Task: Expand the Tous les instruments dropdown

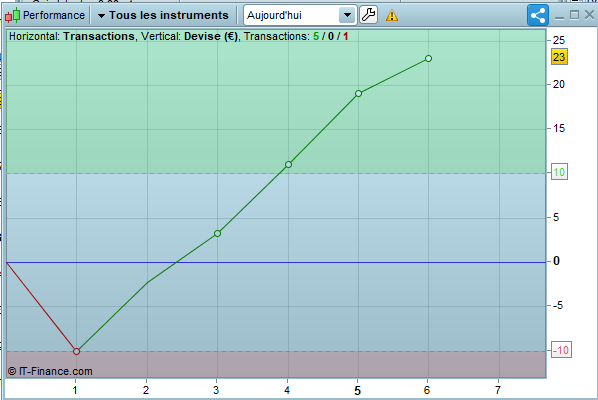Action: (163, 15)
